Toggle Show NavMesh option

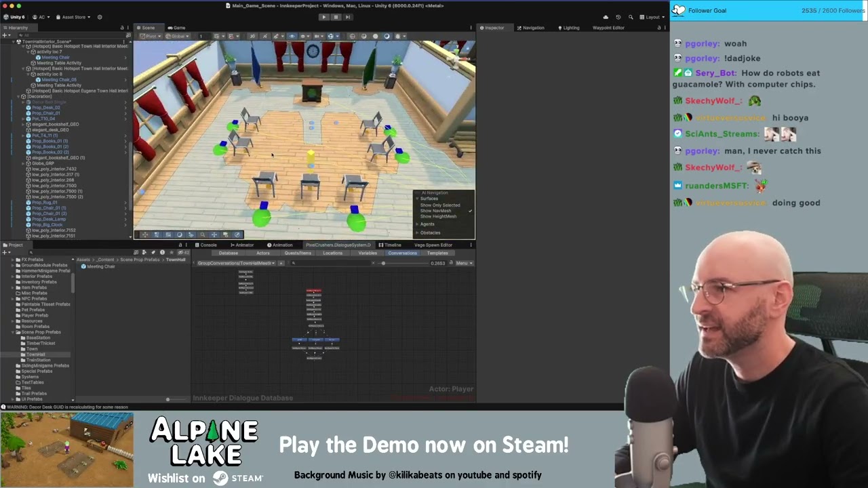pyautogui.click(x=435, y=211)
